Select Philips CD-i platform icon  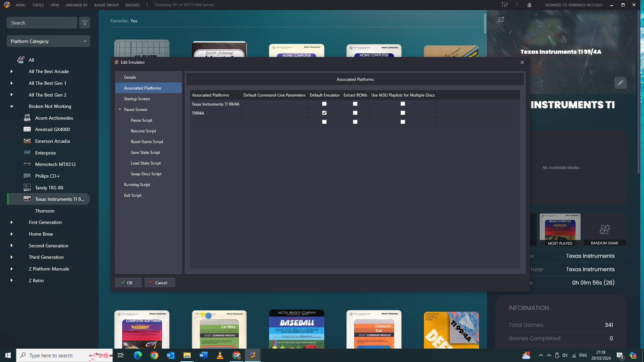pos(27,176)
